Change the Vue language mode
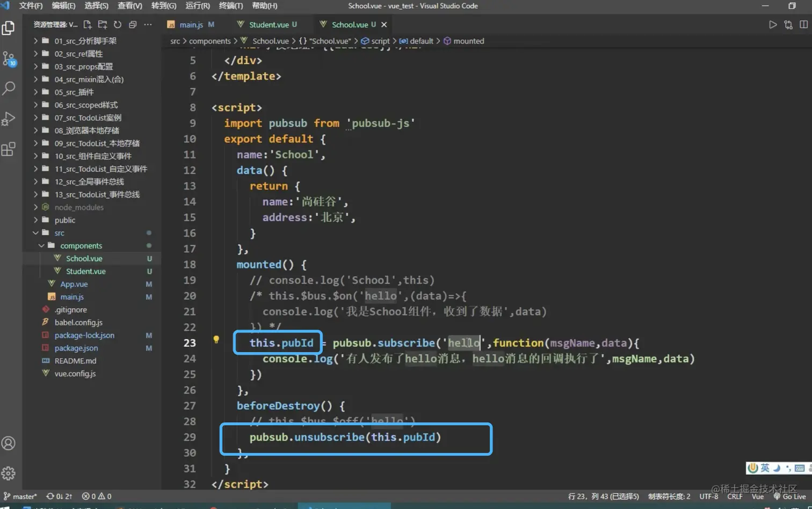 point(757,496)
